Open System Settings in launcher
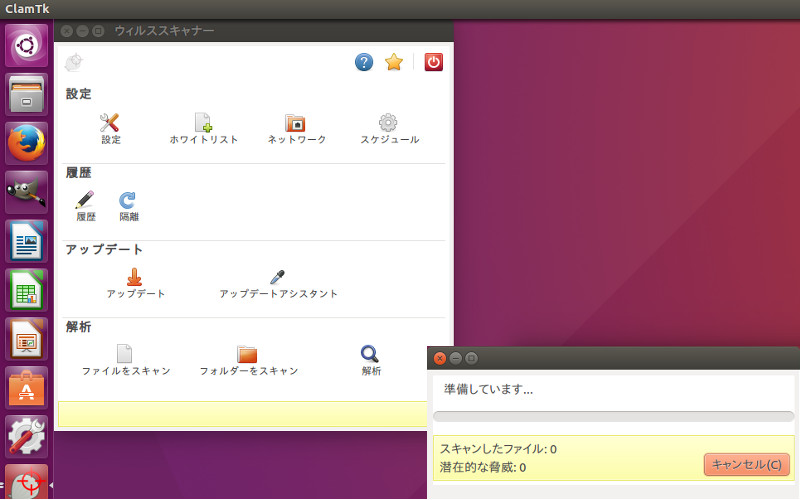Image resolution: width=800 pixels, height=500 pixels. click(x=27, y=437)
